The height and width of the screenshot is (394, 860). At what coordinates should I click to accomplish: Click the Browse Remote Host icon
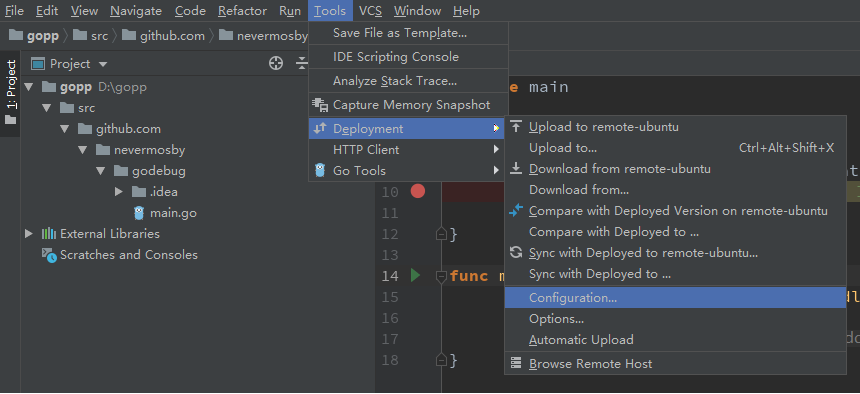[x=516, y=363]
